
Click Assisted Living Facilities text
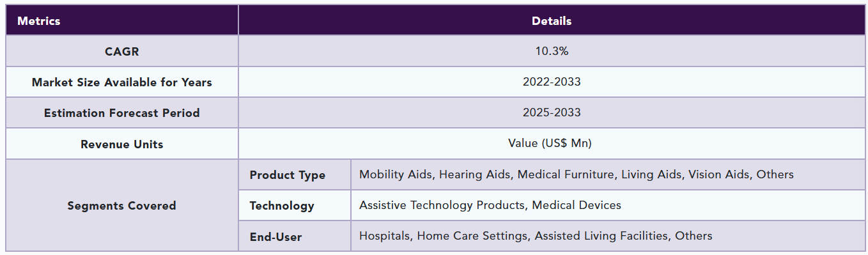coord(601,236)
